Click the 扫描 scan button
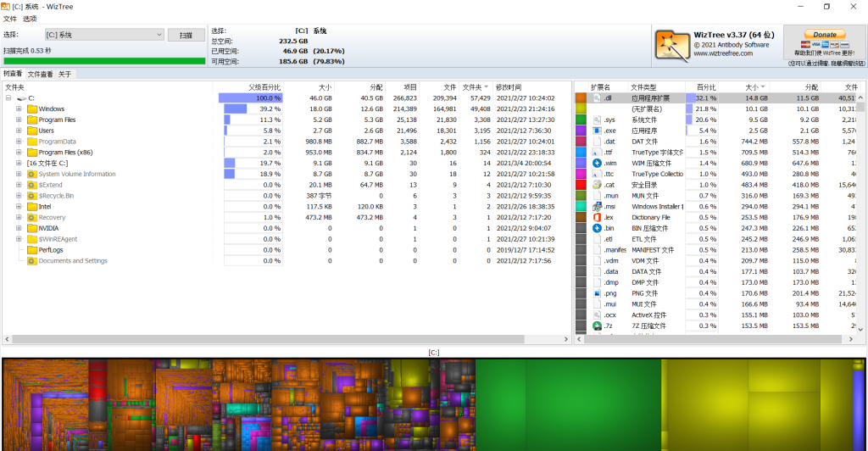The height and width of the screenshot is (451, 868). (186, 35)
